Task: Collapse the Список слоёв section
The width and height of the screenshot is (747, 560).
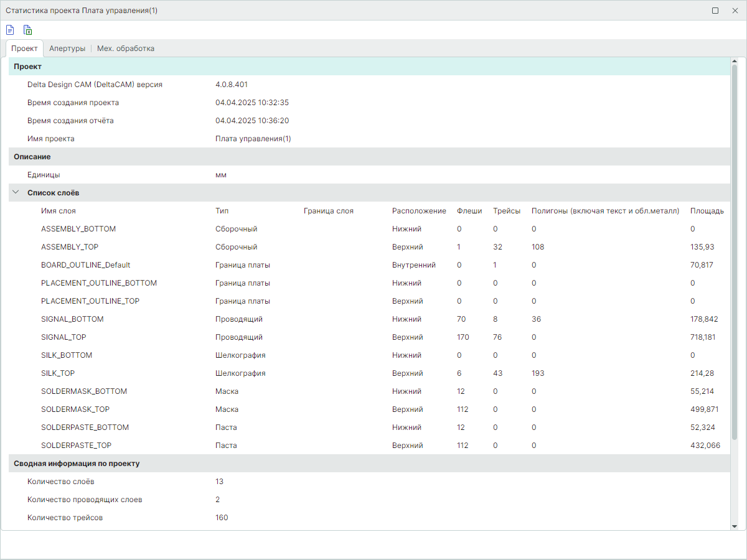Action: point(16,193)
